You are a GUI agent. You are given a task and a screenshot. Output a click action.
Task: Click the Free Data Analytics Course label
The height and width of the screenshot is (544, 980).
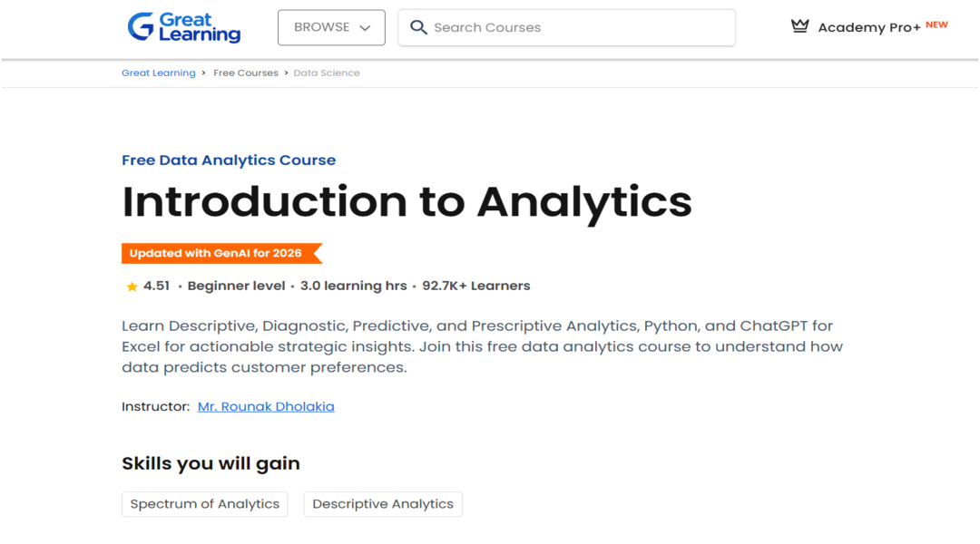229,160
